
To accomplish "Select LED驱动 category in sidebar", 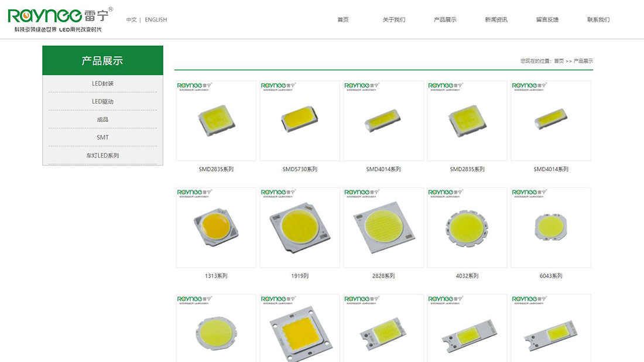I will click(102, 101).
